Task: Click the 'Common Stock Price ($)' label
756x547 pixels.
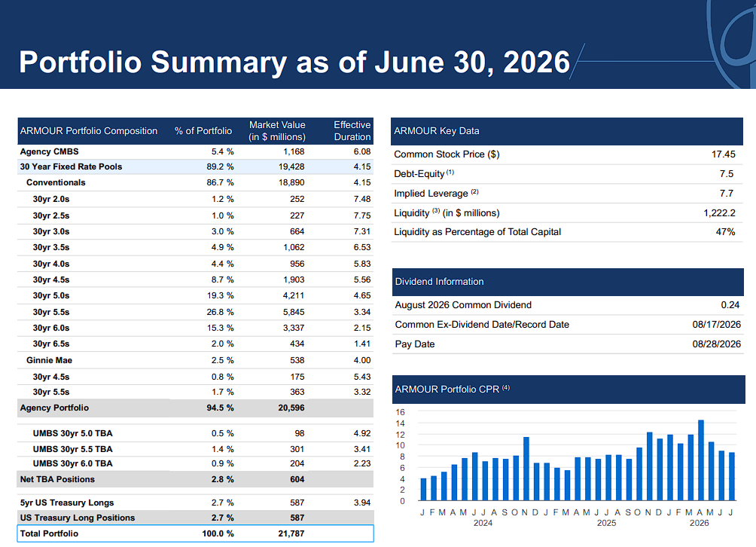Action: (x=447, y=154)
